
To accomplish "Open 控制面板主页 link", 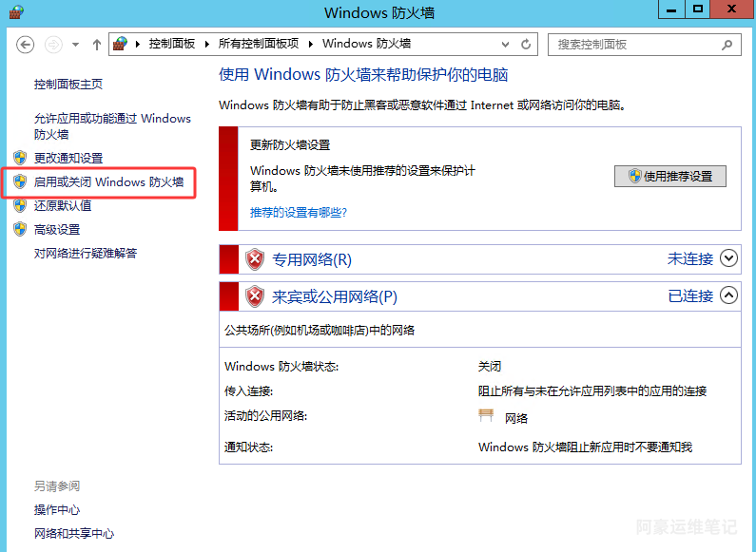I will pyautogui.click(x=68, y=85).
